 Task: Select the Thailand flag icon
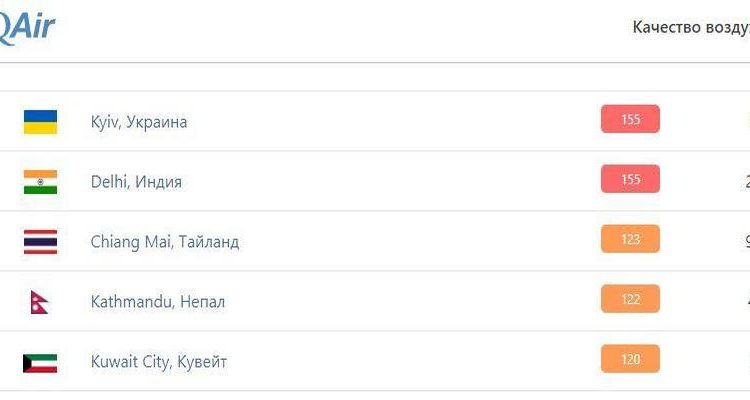coord(40,242)
